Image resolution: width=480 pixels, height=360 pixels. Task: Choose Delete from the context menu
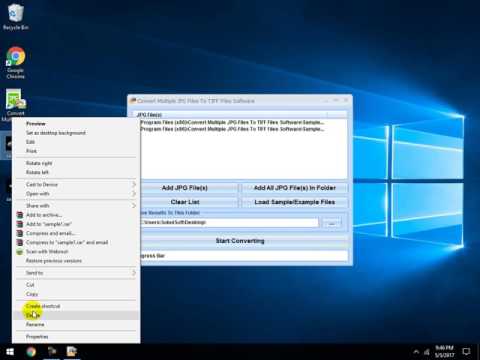pyautogui.click(x=76, y=315)
